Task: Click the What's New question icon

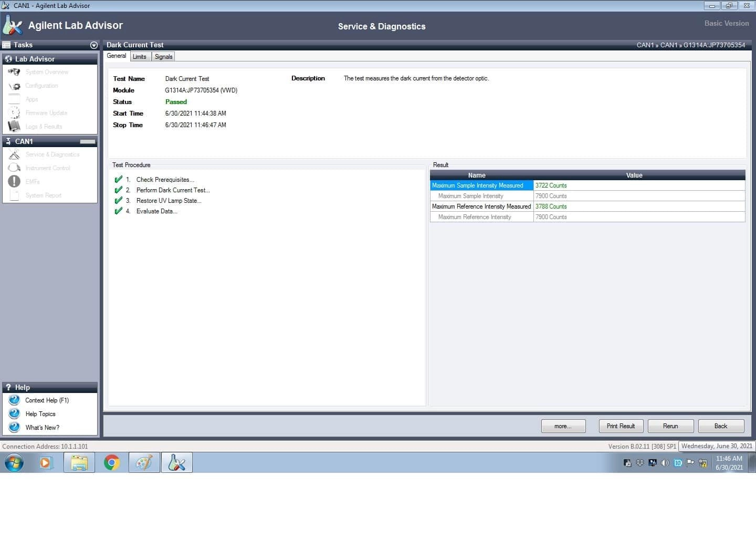Action: [x=14, y=428]
